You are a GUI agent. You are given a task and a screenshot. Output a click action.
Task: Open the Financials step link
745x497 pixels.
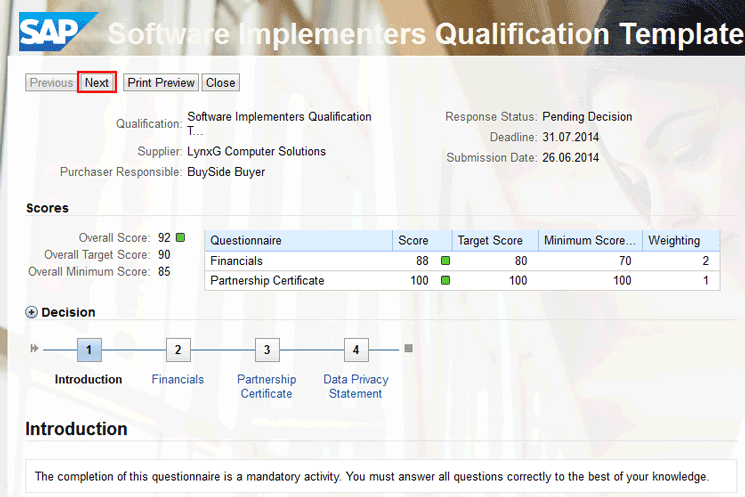click(178, 379)
